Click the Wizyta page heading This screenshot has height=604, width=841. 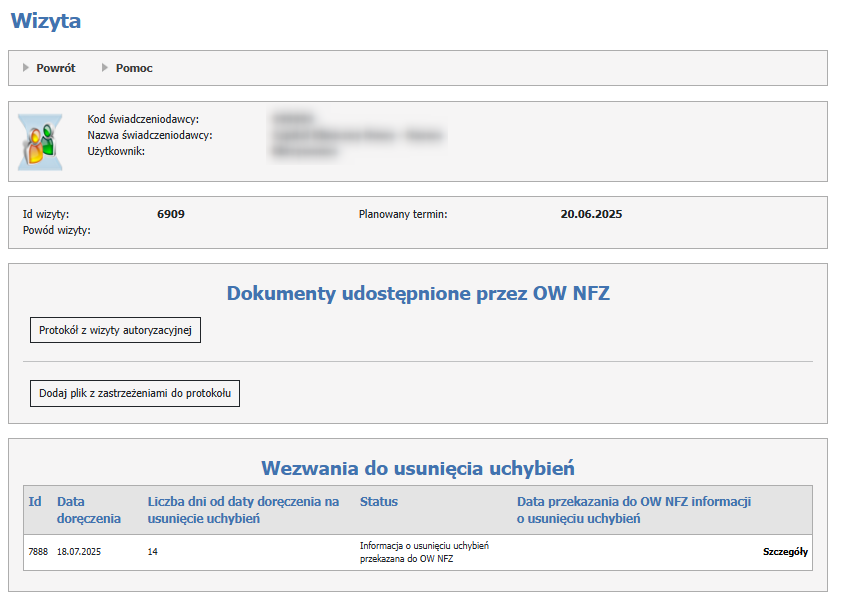click(x=46, y=21)
